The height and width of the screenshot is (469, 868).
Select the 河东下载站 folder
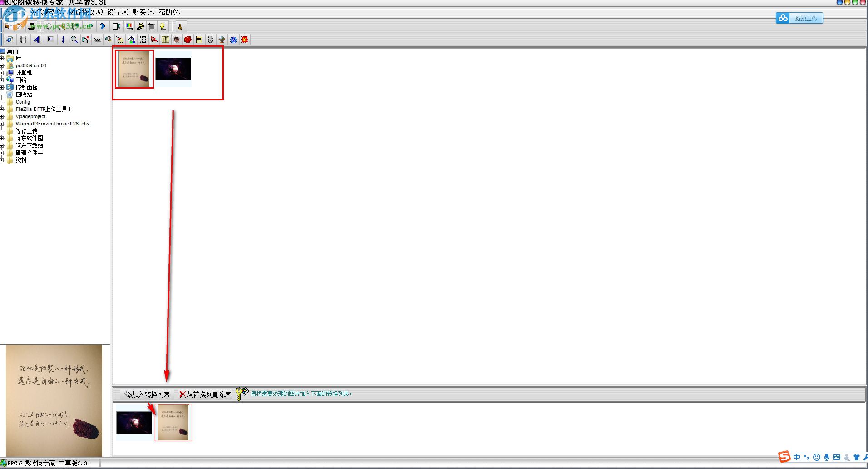coord(29,145)
